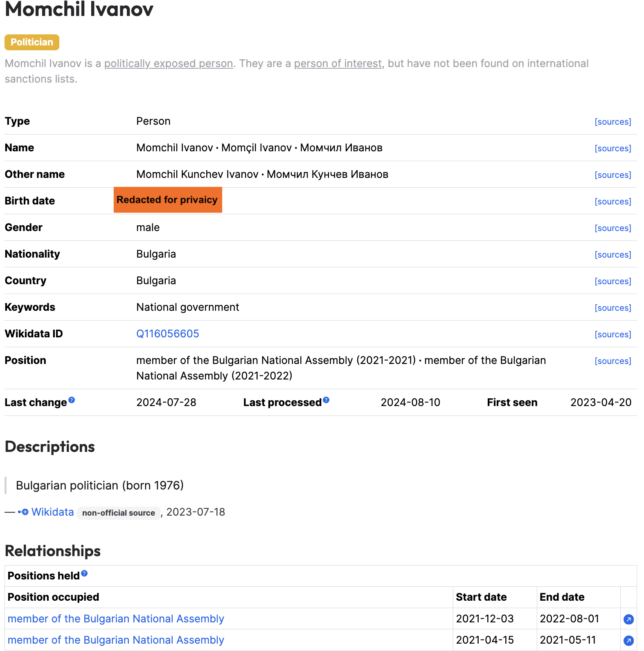Click the Last processed date 2024-08-10
This screenshot has width=644, height=651.
coord(410,402)
